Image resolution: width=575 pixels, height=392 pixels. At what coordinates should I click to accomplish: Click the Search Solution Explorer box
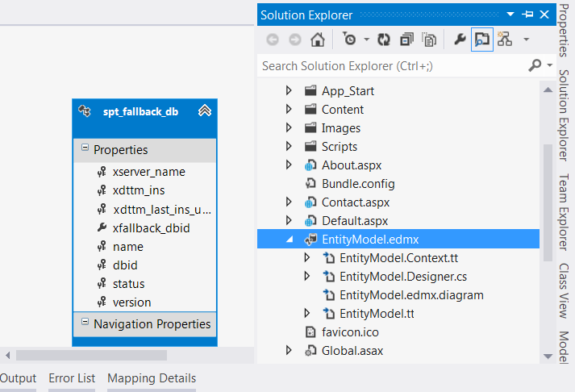coord(391,65)
